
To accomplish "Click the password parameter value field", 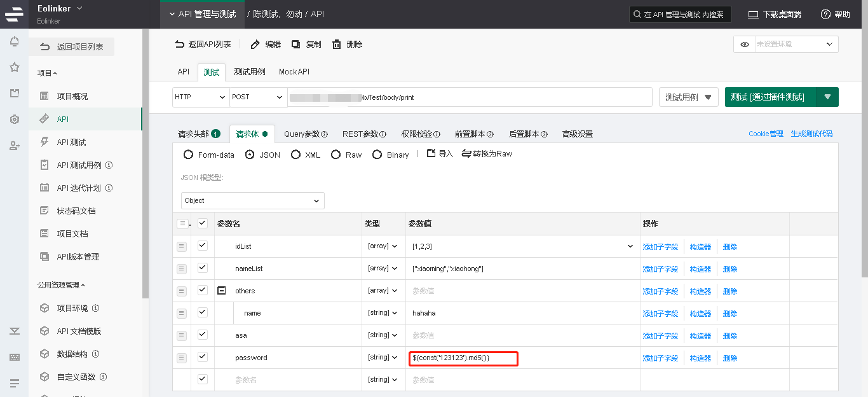I will pos(463,358).
